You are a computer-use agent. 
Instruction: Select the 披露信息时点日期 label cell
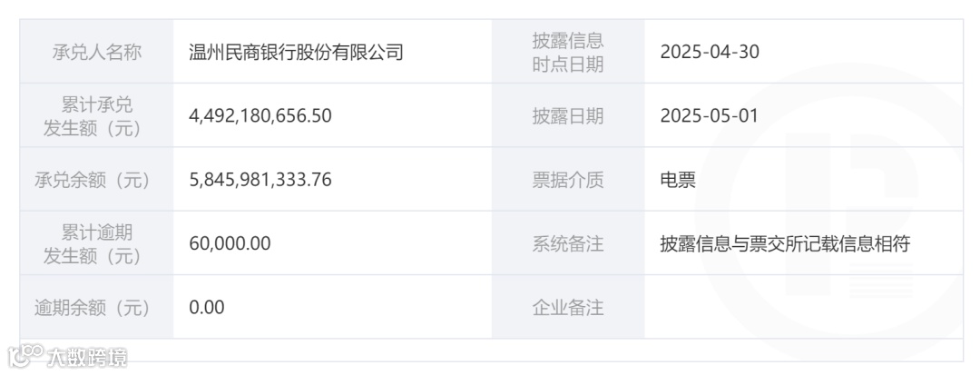pyautogui.click(x=567, y=52)
